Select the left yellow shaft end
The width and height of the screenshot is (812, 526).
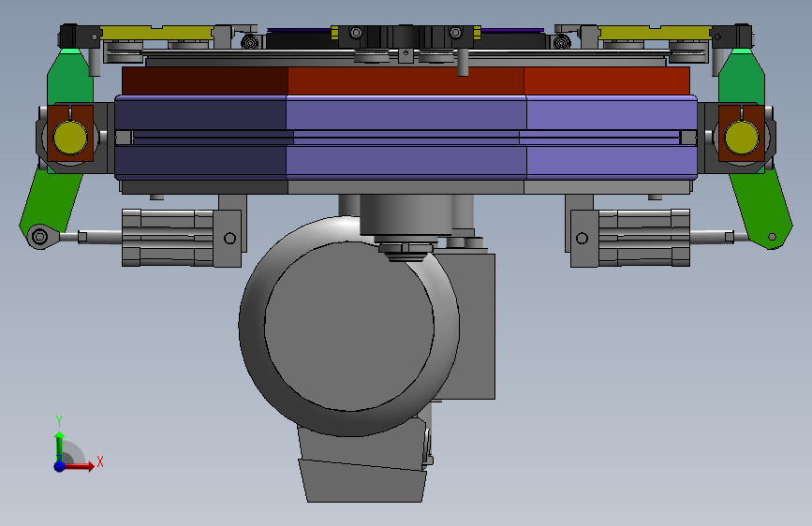tap(70, 138)
